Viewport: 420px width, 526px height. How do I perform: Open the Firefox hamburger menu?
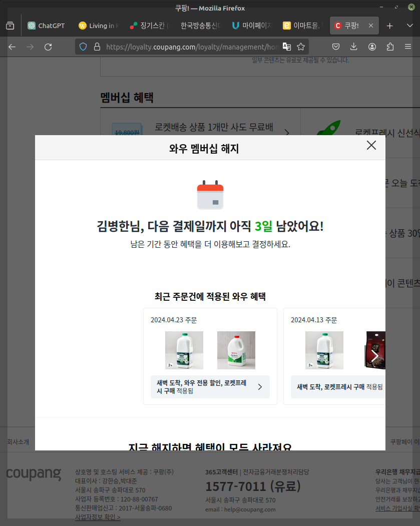(408, 47)
